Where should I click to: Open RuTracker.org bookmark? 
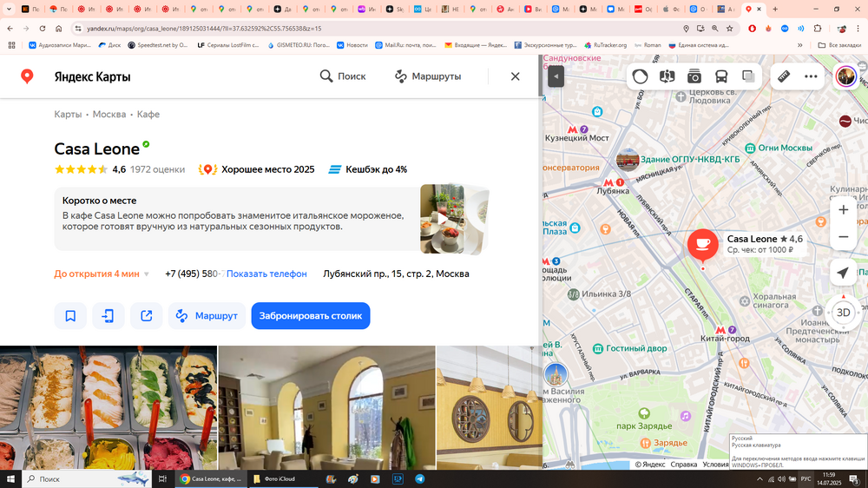605,45
